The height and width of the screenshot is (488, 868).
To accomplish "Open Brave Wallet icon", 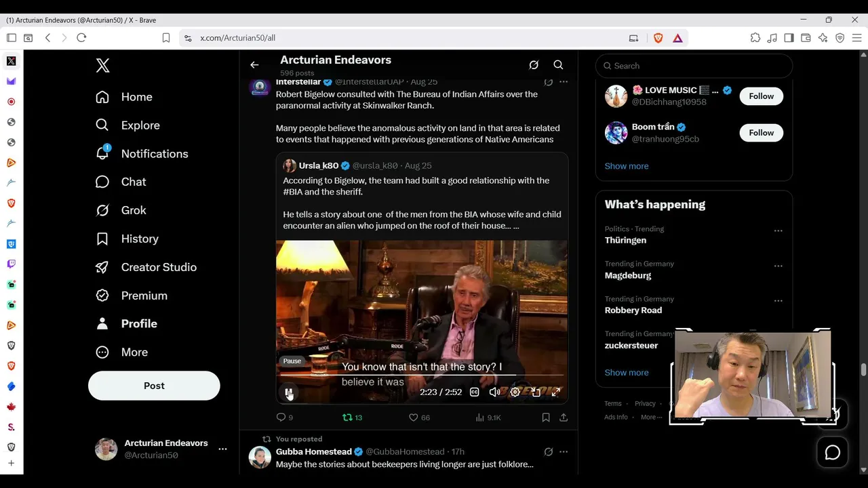I will (x=806, y=38).
